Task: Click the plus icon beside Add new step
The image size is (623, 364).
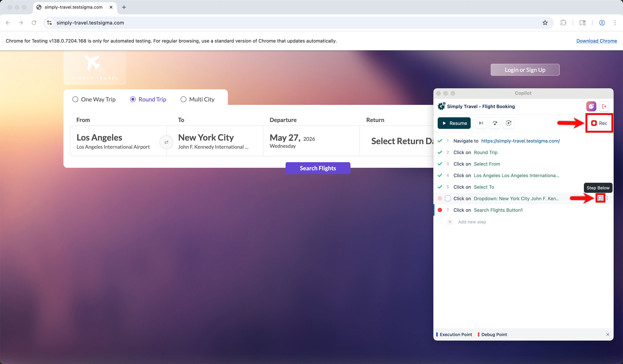Action: pos(450,222)
